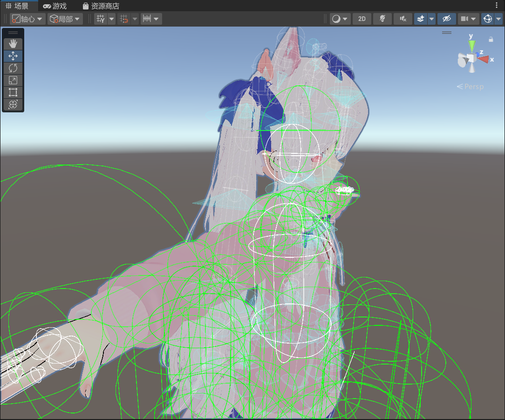Image resolution: width=505 pixels, height=420 pixels.
Task: Select the Rect transform tool
Action: 13,92
